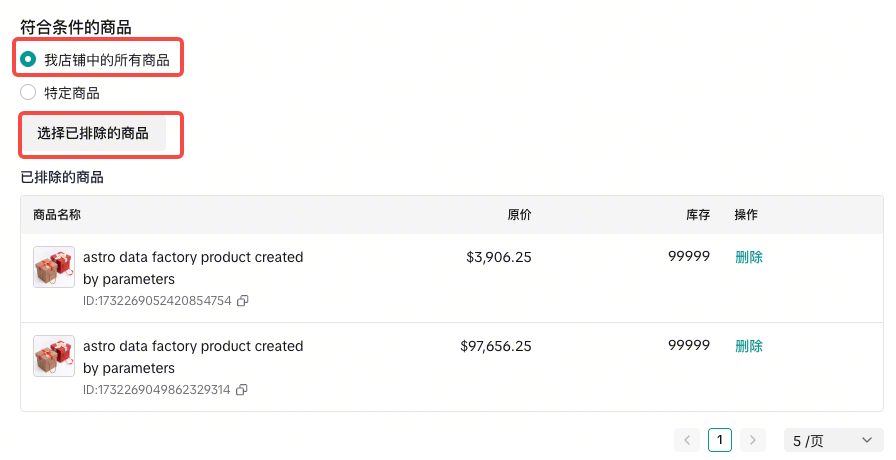896x460 pixels.
Task: Click the 库存 column header
Action: pos(697,215)
